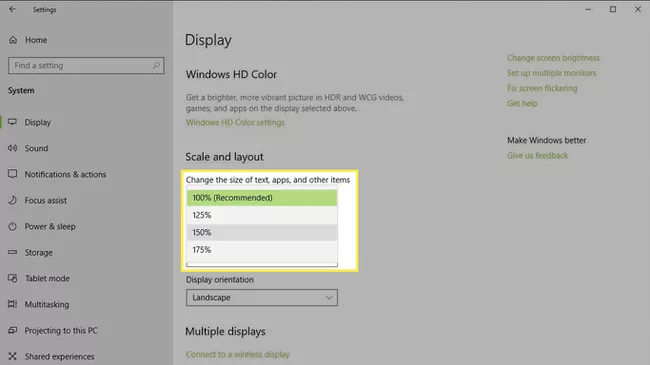
Task: Click the Home house icon
Action: pyautogui.click(x=13, y=40)
